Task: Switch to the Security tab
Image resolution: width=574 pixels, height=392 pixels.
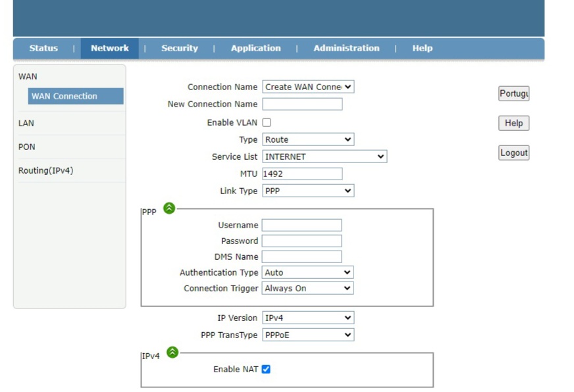Action: tap(179, 48)
